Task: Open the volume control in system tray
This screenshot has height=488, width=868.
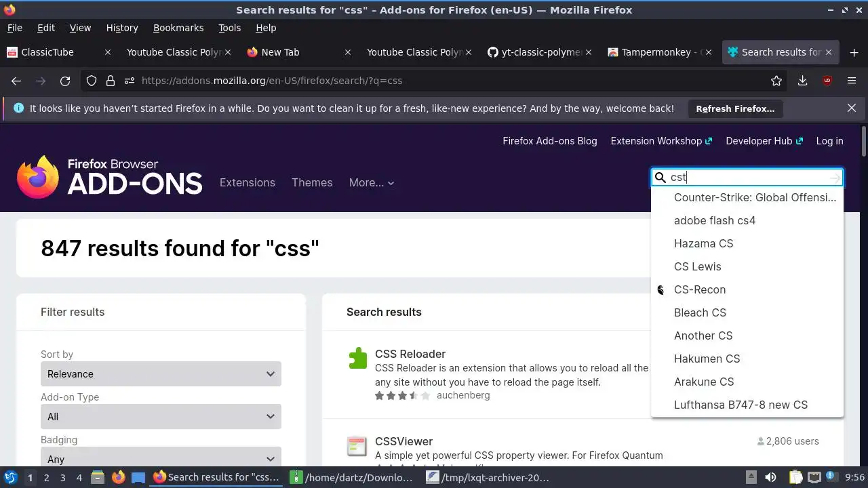Action: (770, 477)
